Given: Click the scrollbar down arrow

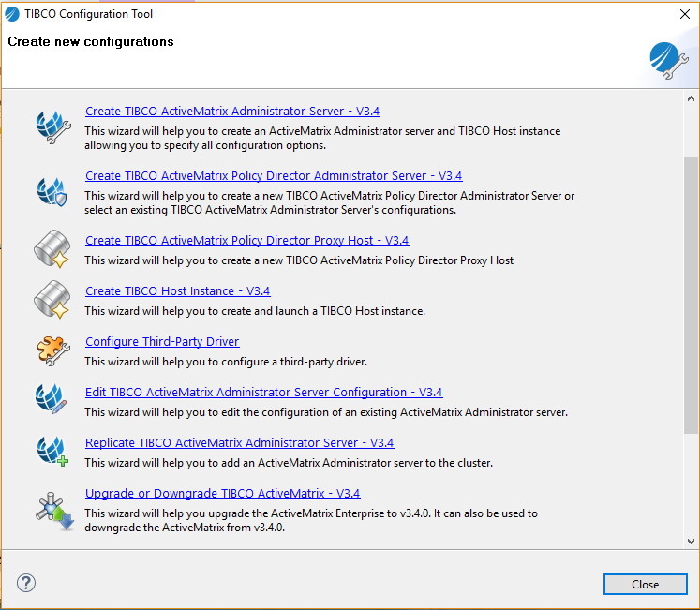Looking at the screenshot, I should click(x=691, y=542).
